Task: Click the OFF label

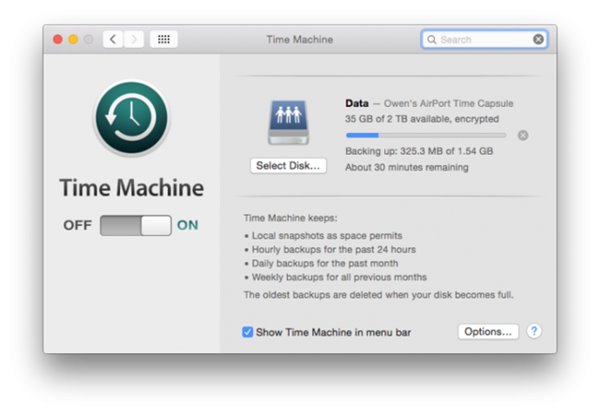Action: 78,225
